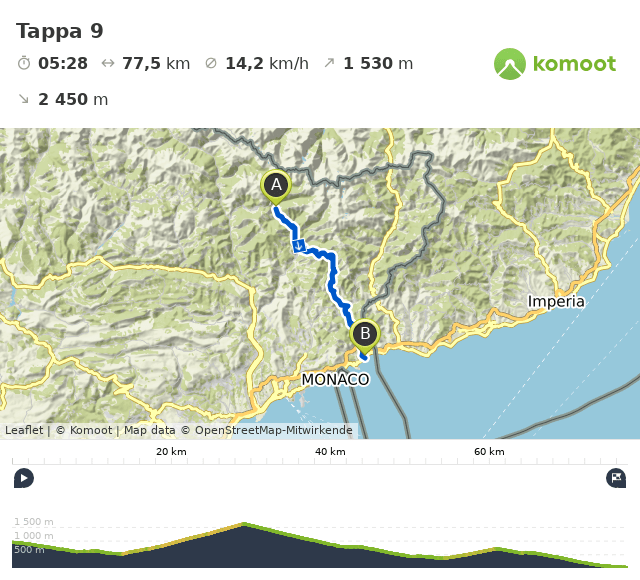Click the blue waypoint marker on the route
640x580 pixels.
point(298,246)
